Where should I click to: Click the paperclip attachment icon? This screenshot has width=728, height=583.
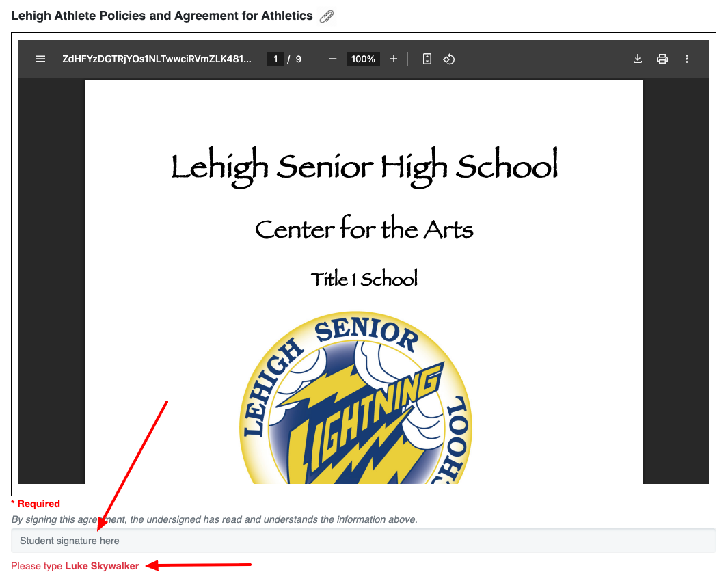pyautogui.click(x=327, y=16)
